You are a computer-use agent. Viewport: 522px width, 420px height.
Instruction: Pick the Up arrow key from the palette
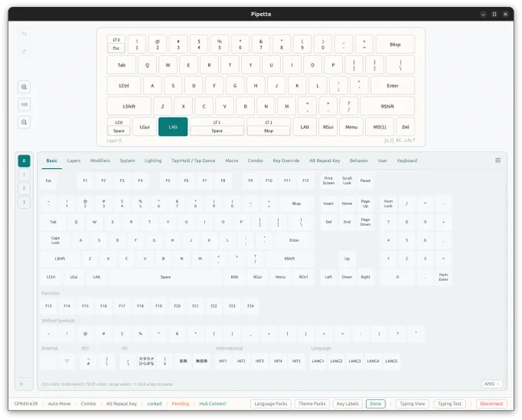[x=347, y=259]
